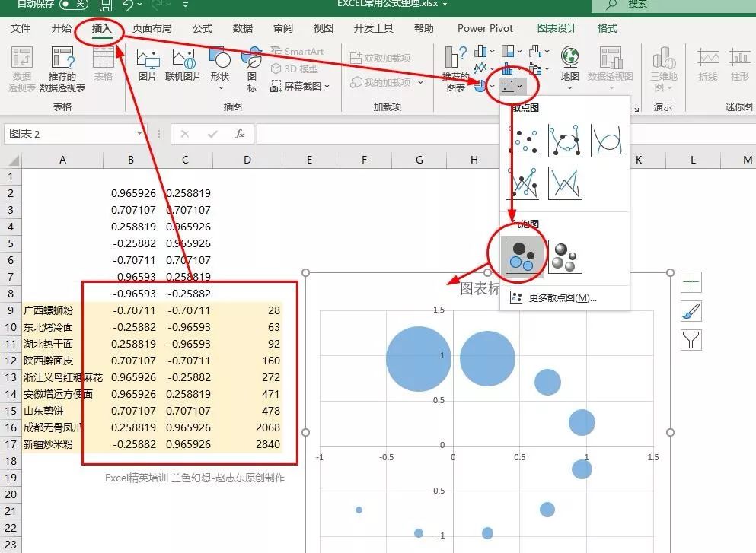Screen dimensions: 756x553
Task: Choose scatter with smooth lines and markers
Action: 565,140
